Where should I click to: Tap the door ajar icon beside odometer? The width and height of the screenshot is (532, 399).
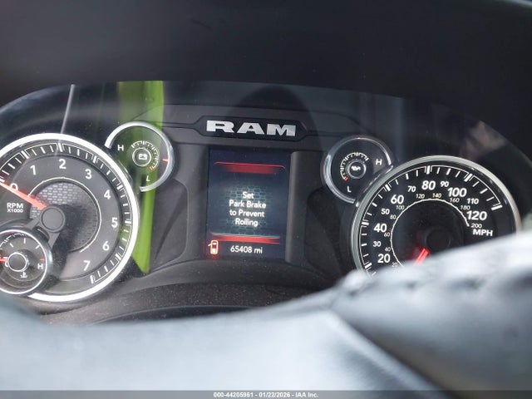coord(214,248)
